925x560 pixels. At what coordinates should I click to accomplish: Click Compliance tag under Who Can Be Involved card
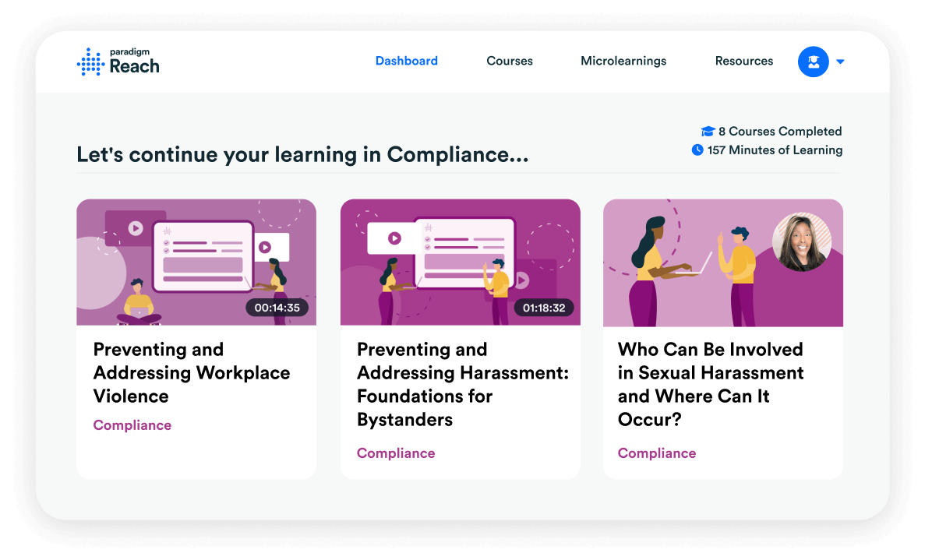(x=657, y=453)
